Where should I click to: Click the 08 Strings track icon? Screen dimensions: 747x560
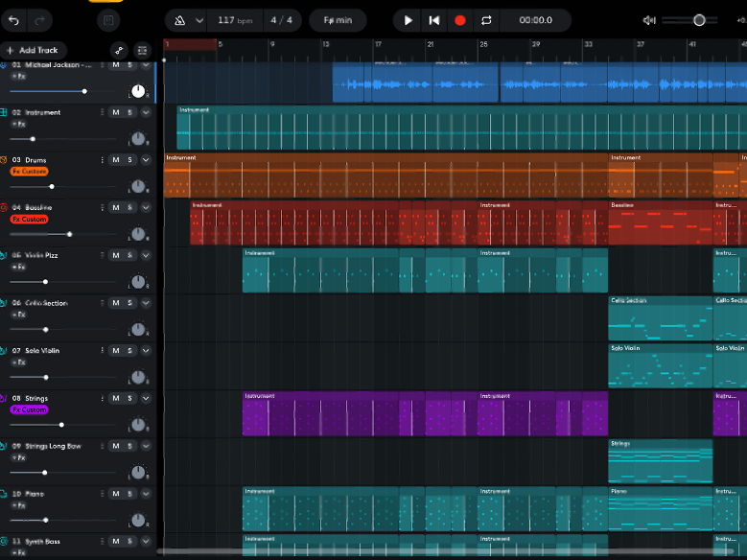(x=3, y=398)
